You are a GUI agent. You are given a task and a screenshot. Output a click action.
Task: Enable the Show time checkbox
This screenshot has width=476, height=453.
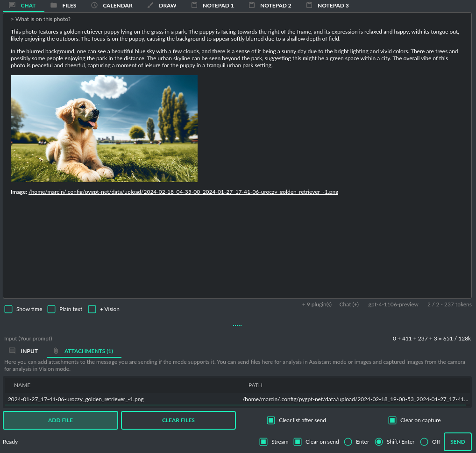pyautogui.click(x=8, y=309)
